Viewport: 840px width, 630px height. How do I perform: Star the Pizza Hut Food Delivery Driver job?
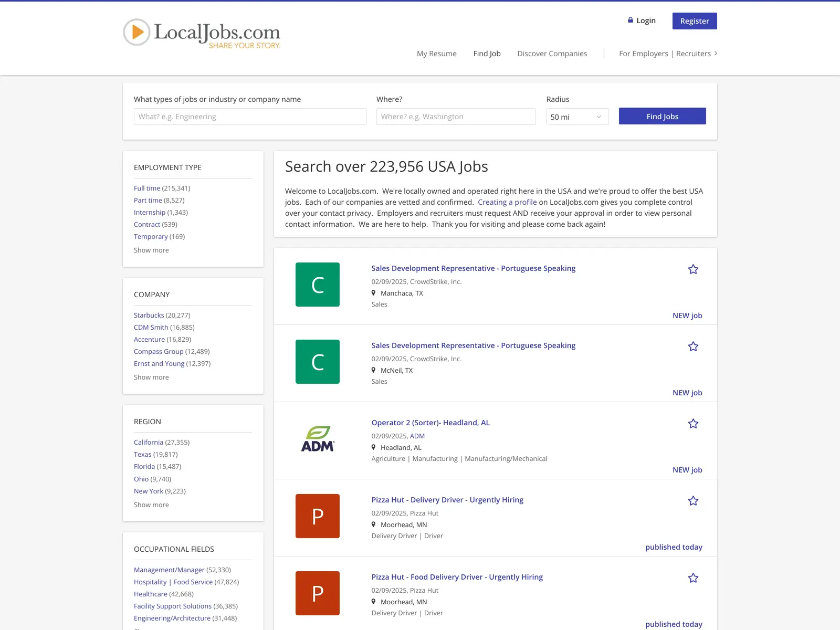click(x=693, y=578)
